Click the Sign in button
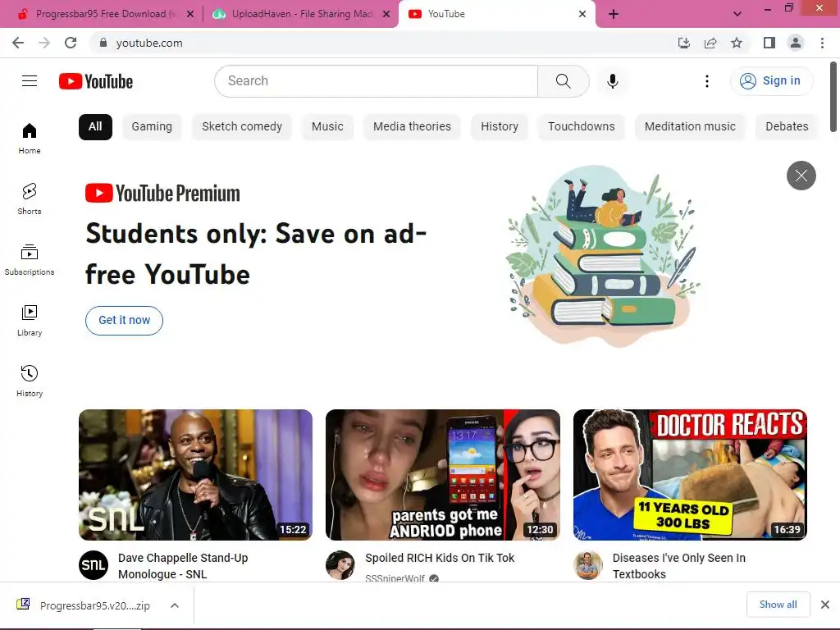840x630 pixels. (x=771, y=81)
